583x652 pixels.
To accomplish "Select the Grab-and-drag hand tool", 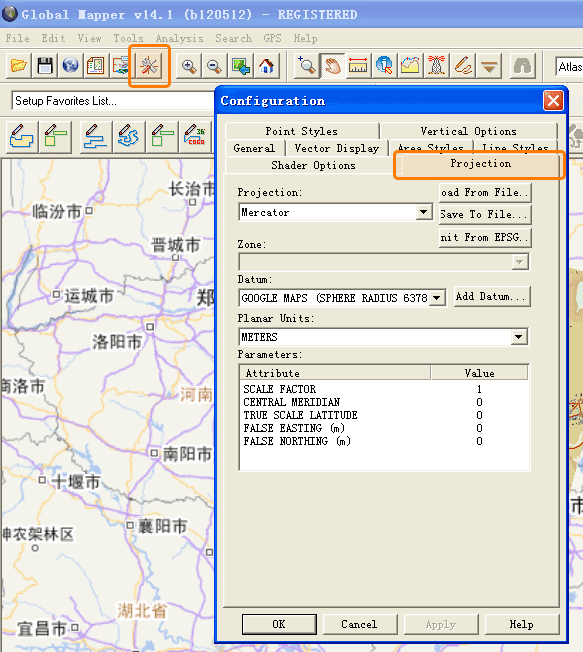I will coord(332,66).
